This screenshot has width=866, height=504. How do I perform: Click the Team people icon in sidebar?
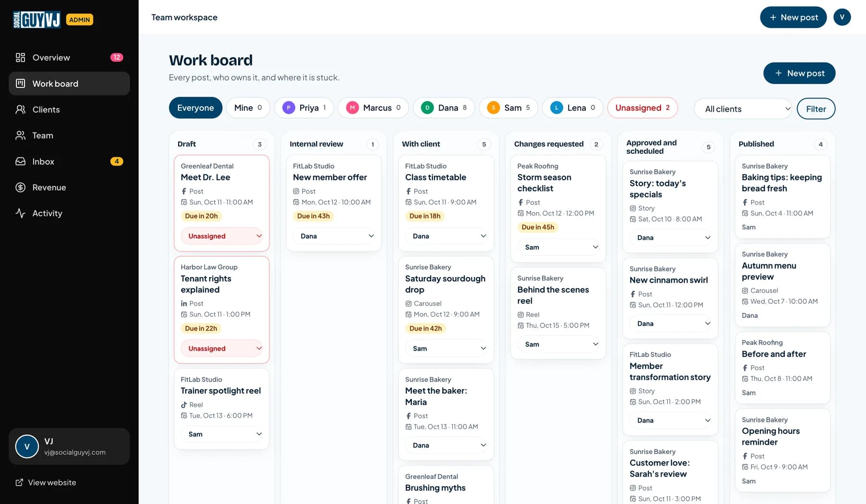[20, 136]
